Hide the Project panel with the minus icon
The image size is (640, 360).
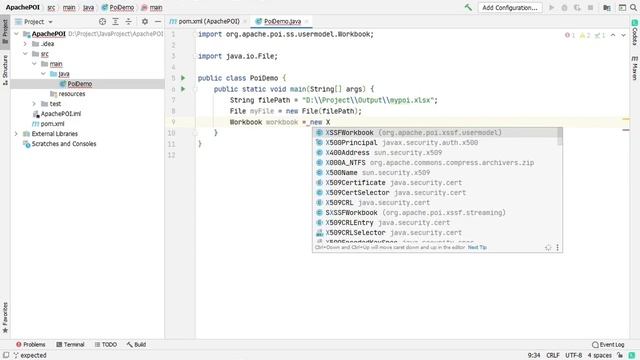(158, 22)
